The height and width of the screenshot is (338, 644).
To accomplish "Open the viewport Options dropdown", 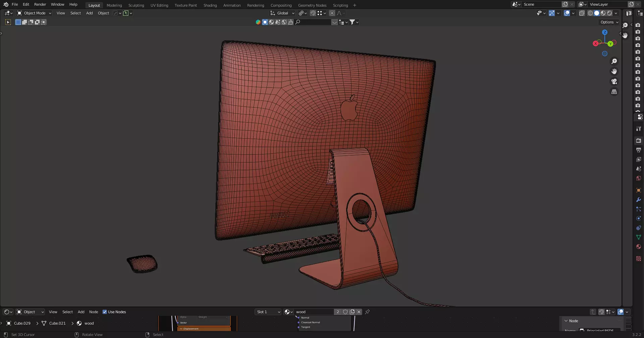I will tap(609, 22).
